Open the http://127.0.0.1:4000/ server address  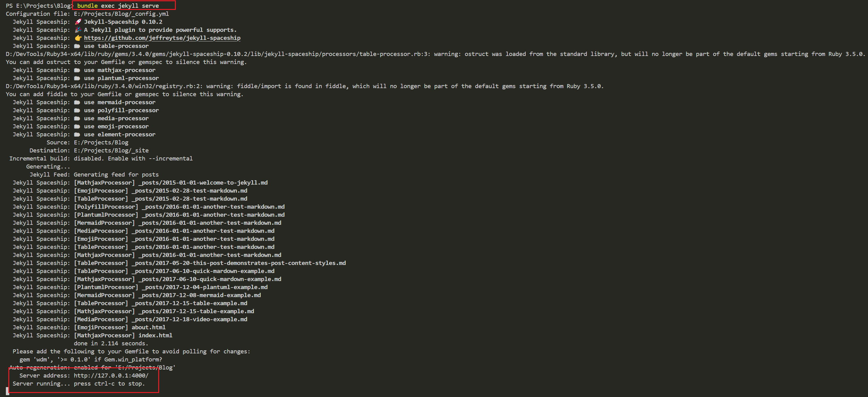[x=111, y=375]
